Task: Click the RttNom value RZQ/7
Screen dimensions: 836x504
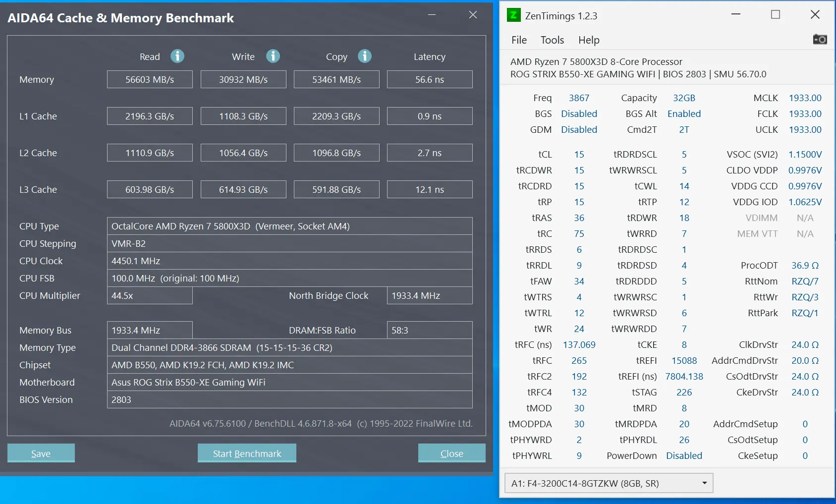Action: [x=805, y=281]
